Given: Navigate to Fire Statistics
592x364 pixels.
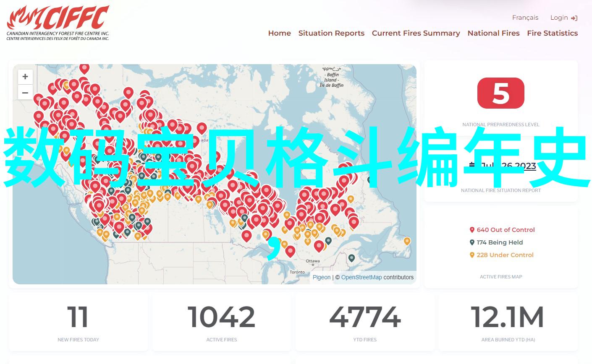Looking at the screenshot, I should [x=552, y=33].
